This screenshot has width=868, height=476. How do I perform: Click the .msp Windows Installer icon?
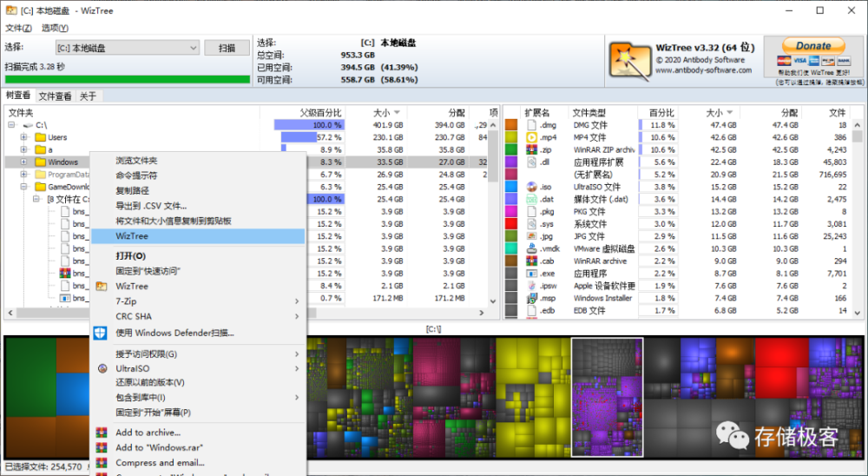pos(532,298)
